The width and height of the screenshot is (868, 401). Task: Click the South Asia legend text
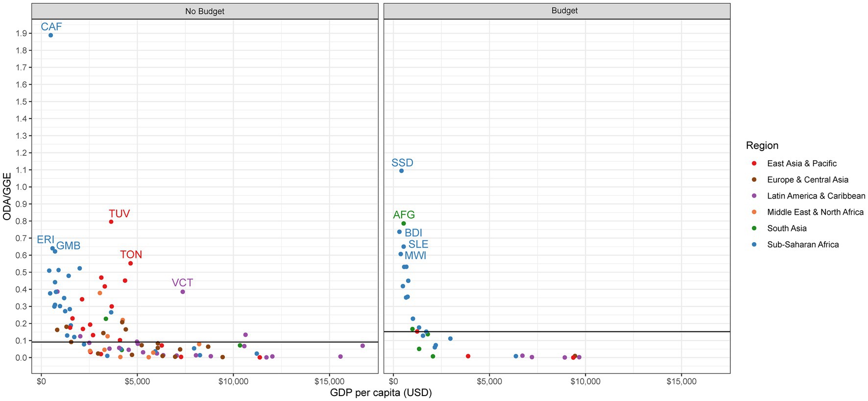click(x=787, y=228)
